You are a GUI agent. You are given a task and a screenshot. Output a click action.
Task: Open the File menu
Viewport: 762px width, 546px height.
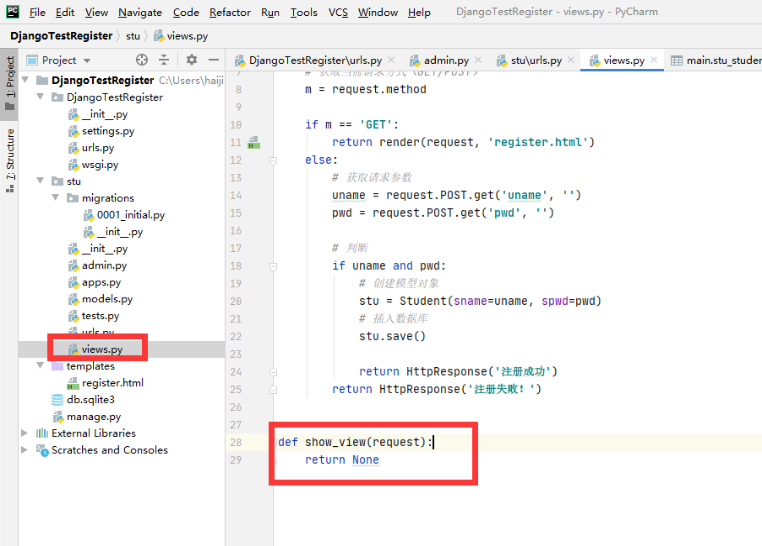(x=37, y=12)
